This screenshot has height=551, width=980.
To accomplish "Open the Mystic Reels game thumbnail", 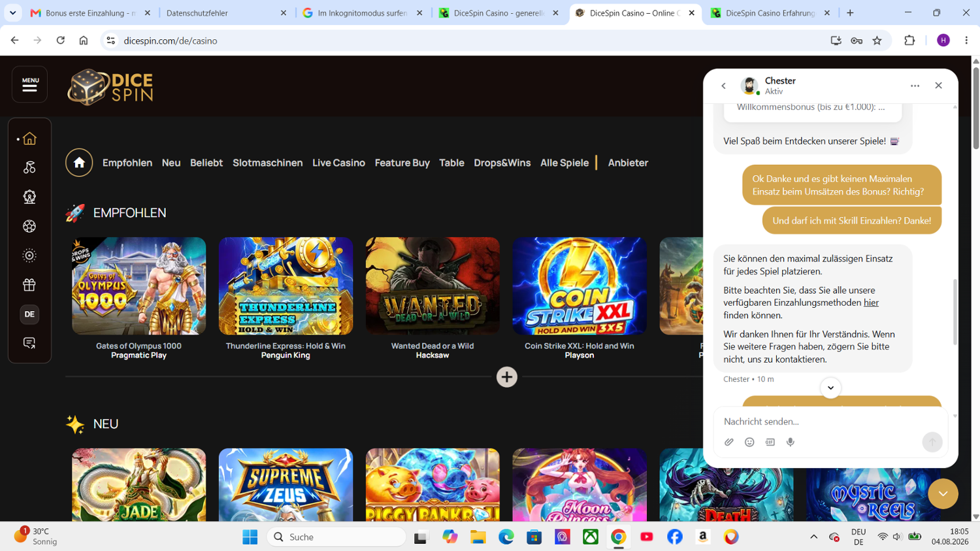I will coord(873,494).
